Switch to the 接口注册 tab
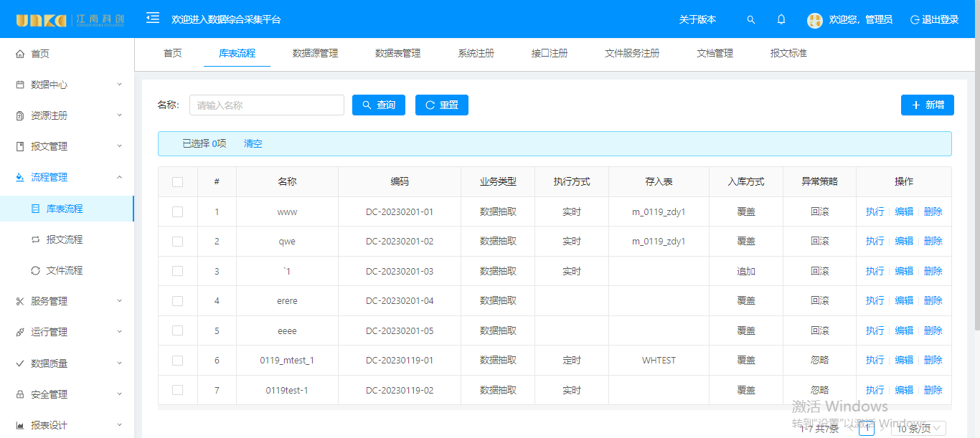 [550, 53]
